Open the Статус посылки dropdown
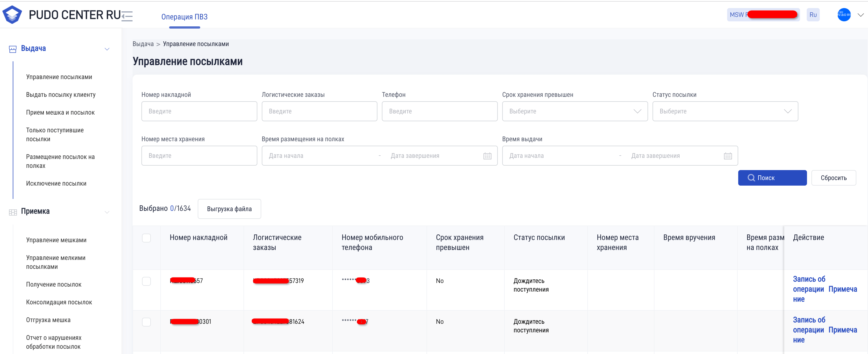The width and height of the screenshot is (868, 354). pos(725,111)
